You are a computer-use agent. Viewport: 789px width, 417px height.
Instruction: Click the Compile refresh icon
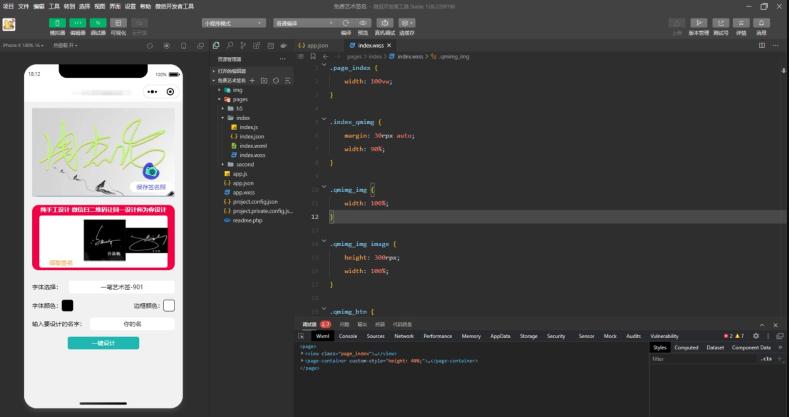click(346, 22)
